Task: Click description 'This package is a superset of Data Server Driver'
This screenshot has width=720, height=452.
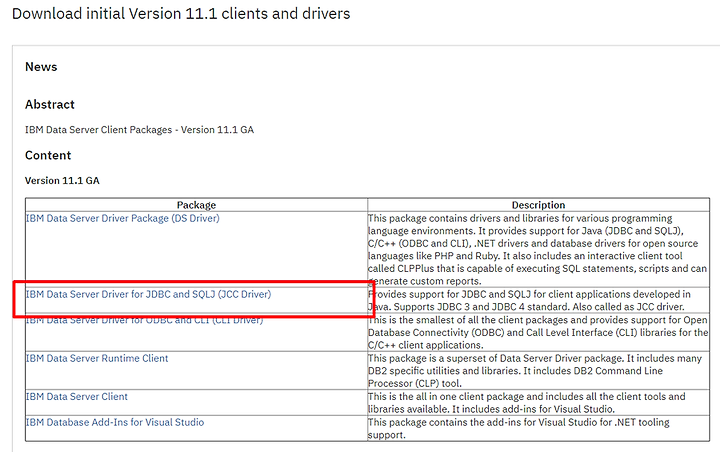Action: click(x=535, y=371)
